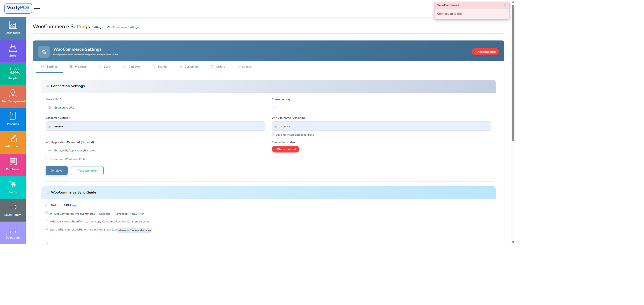
Task: Open the Sales Return section
Action: click(13, 210)
